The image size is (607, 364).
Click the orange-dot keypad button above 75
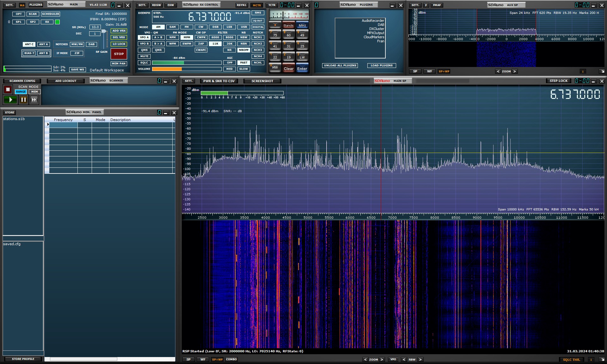tap(275, 25)
